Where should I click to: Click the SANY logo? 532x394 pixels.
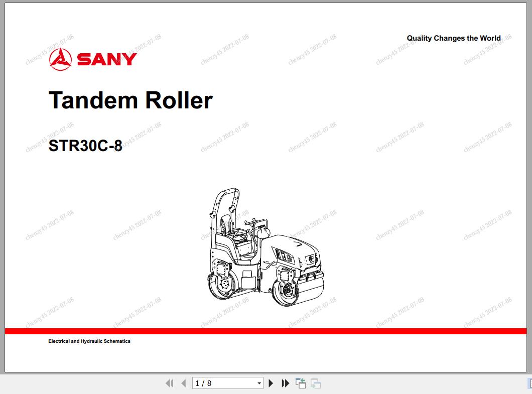[x=93, y=59]
